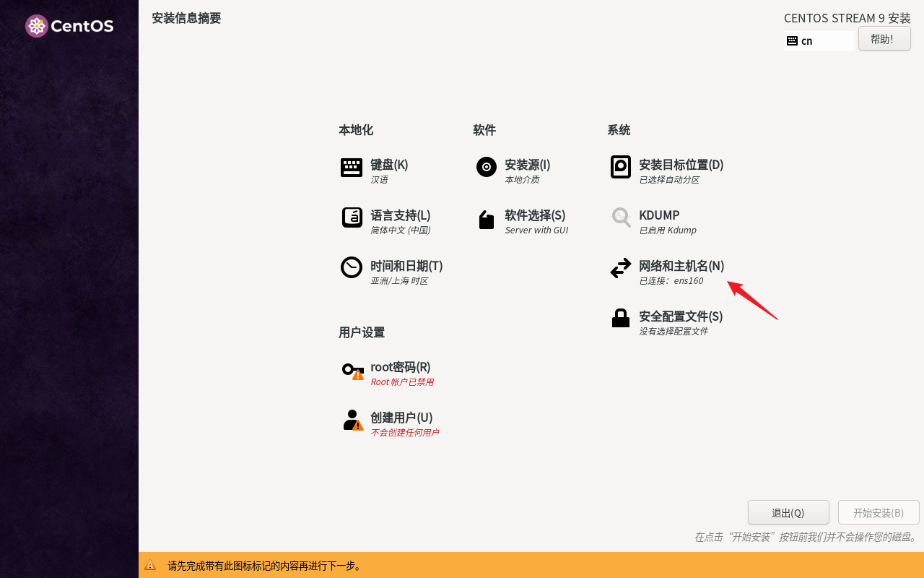Click the magnifier icon for KDUMP
Image resolution: width=924 pixels, height=578 pixels.
(x=621, y=217)
